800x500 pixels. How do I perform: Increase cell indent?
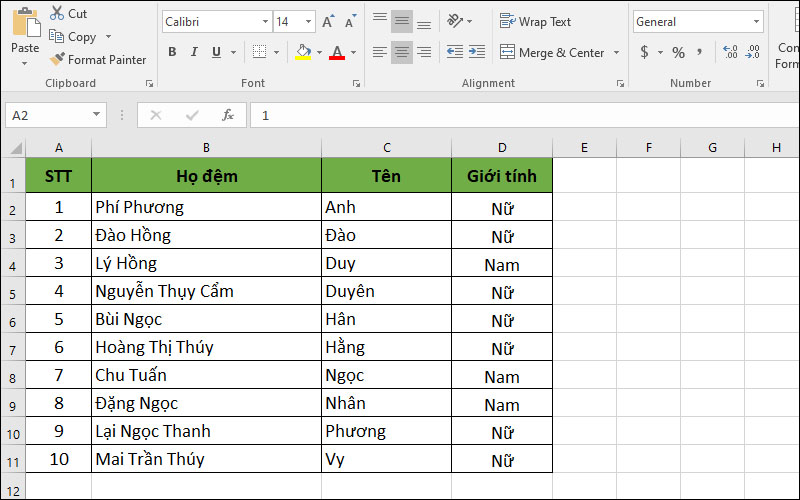point(477,52)
